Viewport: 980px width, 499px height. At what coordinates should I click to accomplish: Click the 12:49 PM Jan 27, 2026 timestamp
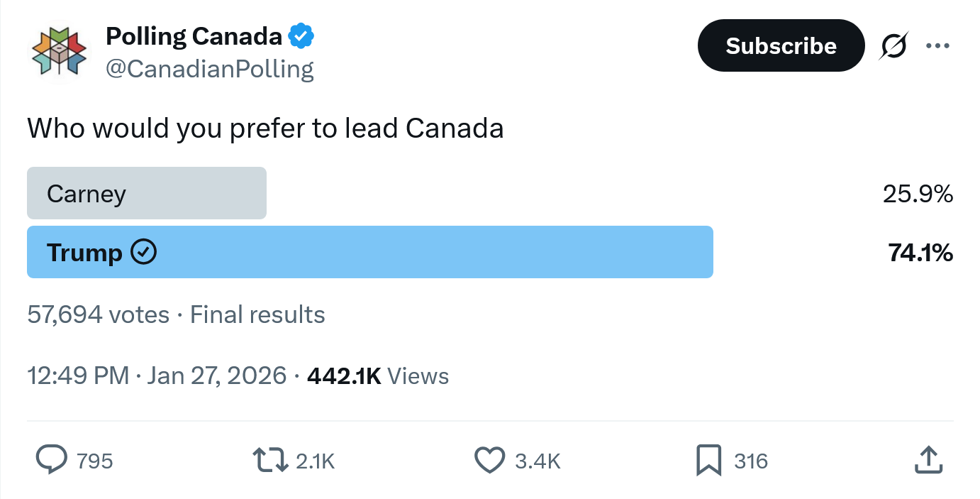click(157, 375)
